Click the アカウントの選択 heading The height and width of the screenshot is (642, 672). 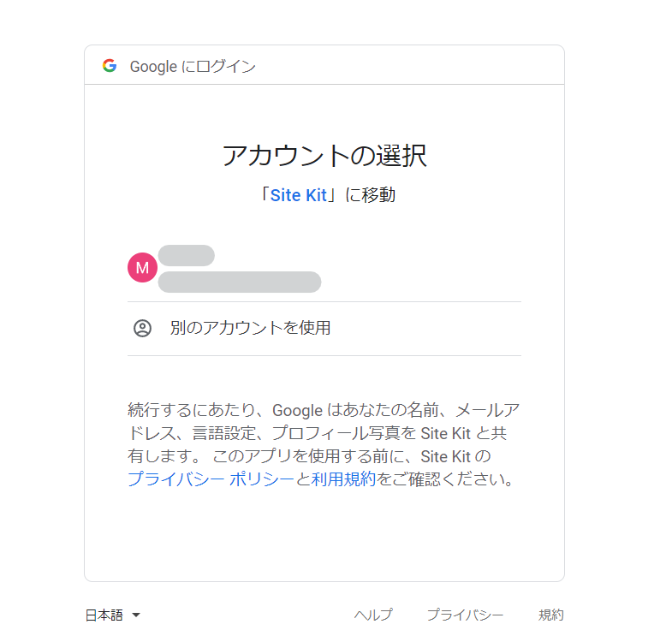coord(324,156)
